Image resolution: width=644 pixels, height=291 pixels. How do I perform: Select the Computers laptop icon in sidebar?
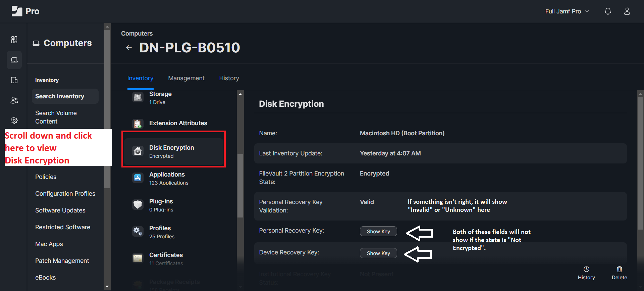point(14,60)
